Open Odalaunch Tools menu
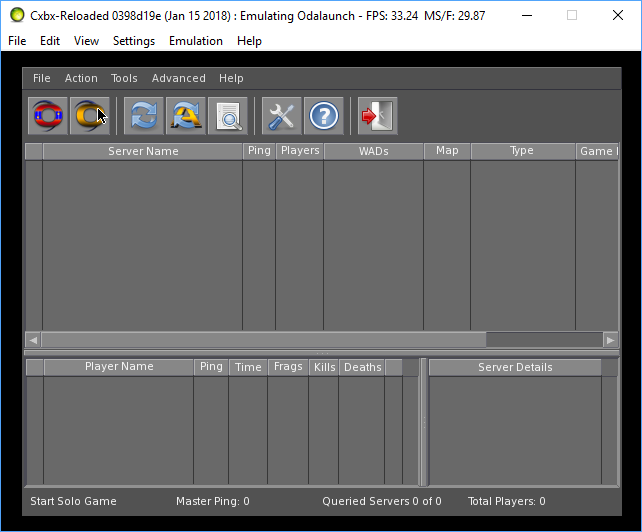Viewport: 642px width, 532px height. tap(124, 78)
